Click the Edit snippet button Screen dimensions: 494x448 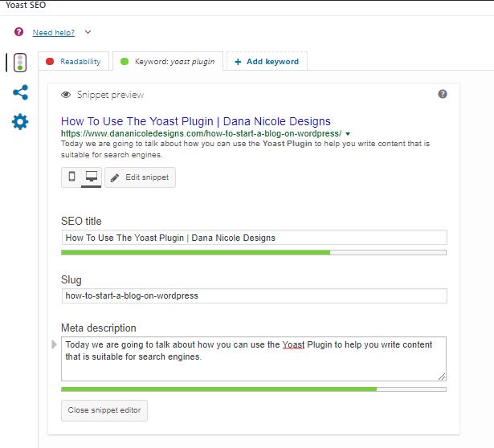click(x=140, y=177)
